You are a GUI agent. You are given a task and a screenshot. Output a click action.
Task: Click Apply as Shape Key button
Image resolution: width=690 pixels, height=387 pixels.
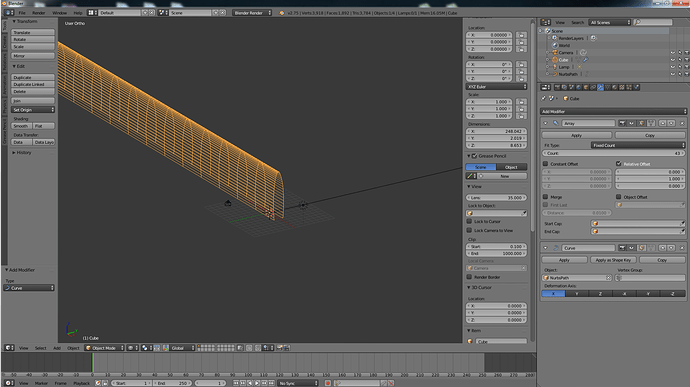click(613, 260)
